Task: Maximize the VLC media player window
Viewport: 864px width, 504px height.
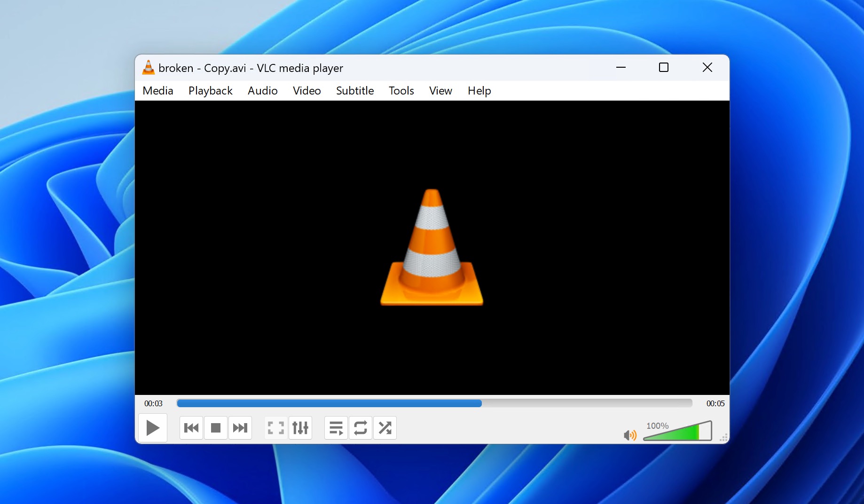Action: (x=664, y=68)
